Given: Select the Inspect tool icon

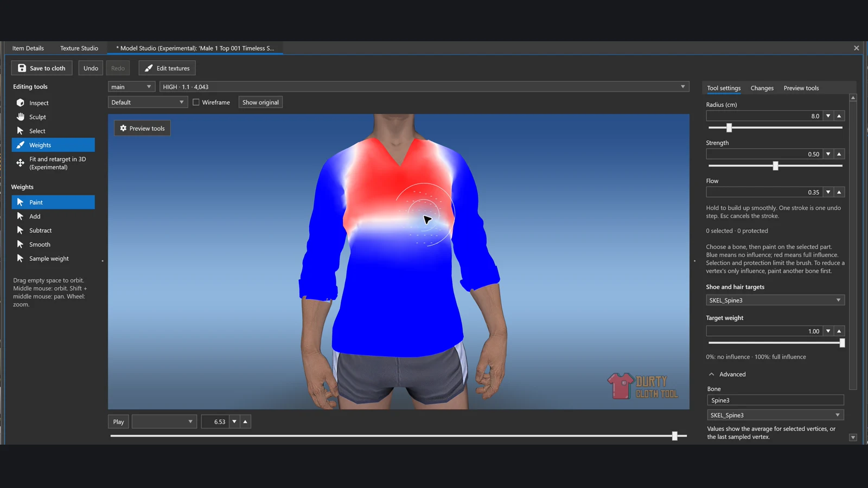Looking at the screenshot, I should [21, 102].
